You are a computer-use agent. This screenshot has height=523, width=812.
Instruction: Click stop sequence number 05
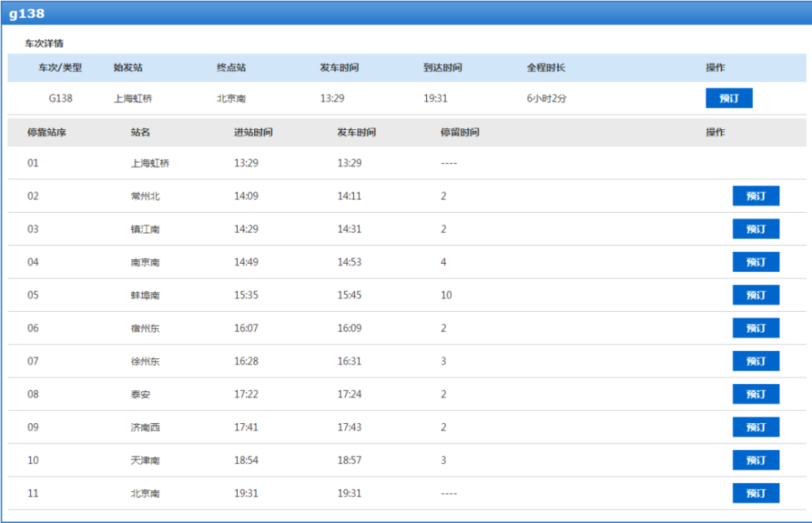(x=33, y=295)
